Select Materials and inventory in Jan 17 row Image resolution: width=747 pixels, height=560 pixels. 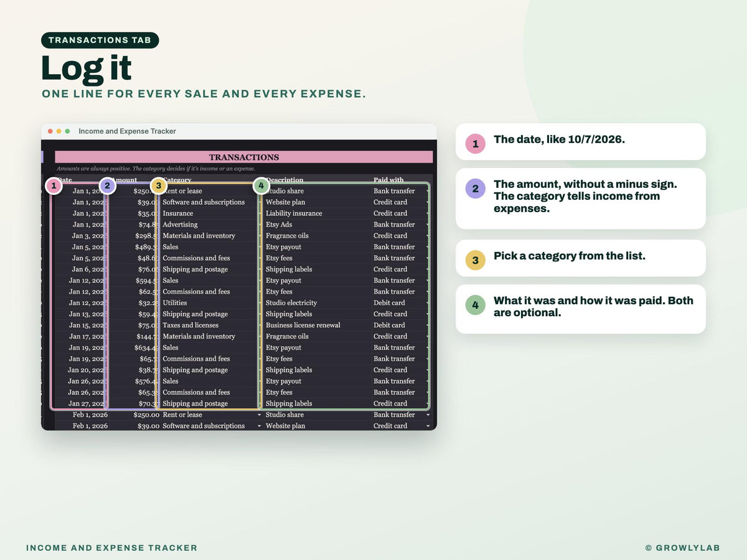tap(199, 337)
